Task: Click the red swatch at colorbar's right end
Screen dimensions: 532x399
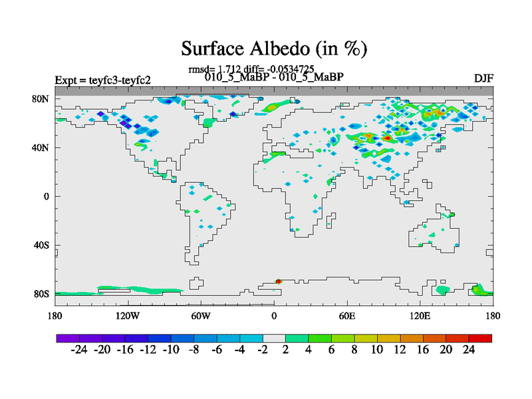Action: tap(481, 338)
